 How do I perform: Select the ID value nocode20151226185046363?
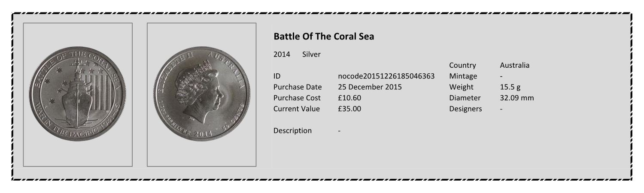[x=386, y=76]
